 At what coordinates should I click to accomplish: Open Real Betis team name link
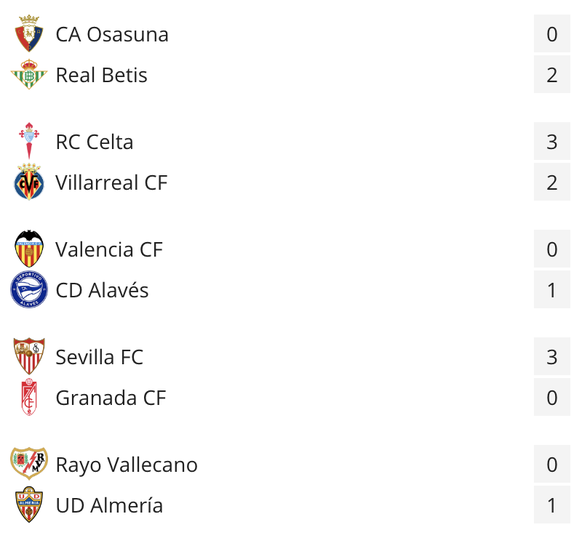101,75
